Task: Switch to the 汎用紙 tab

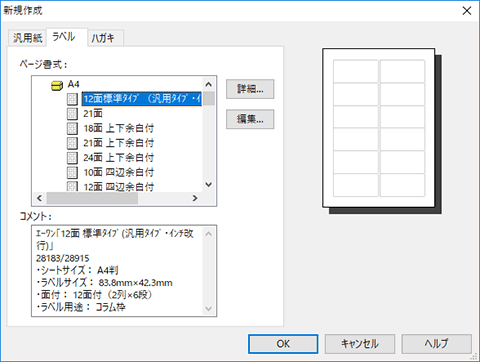Action: click(x=28, y=38)
